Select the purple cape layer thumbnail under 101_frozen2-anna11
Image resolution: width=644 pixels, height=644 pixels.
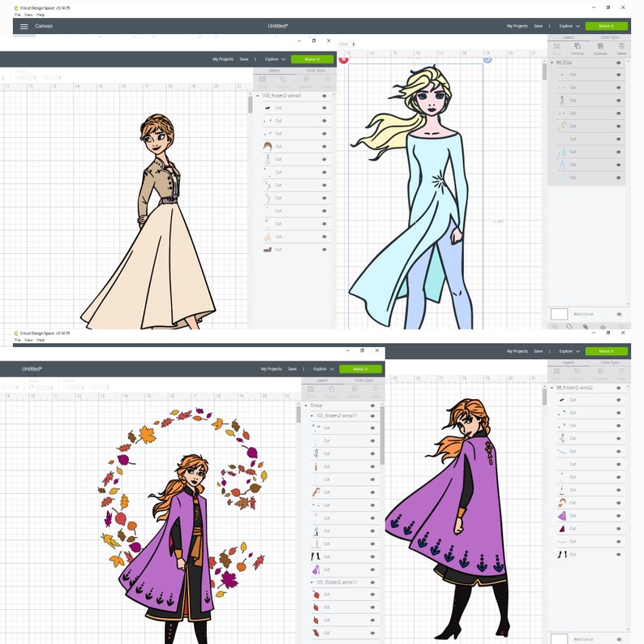click(x=316, y=569)
